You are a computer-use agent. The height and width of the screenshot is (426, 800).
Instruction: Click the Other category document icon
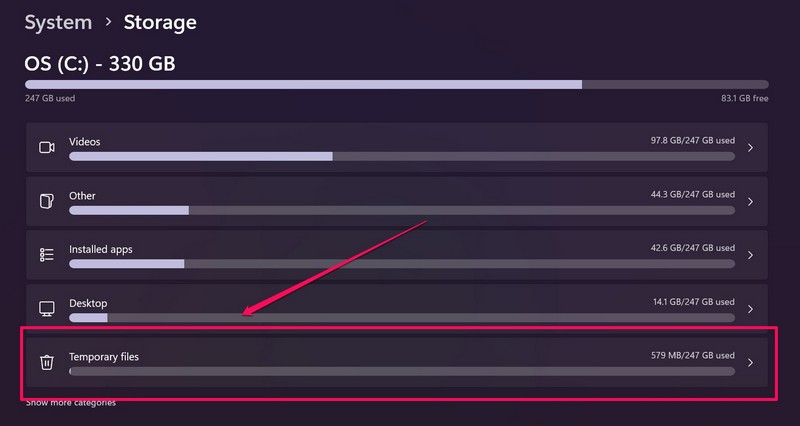[x=46, y=201]
